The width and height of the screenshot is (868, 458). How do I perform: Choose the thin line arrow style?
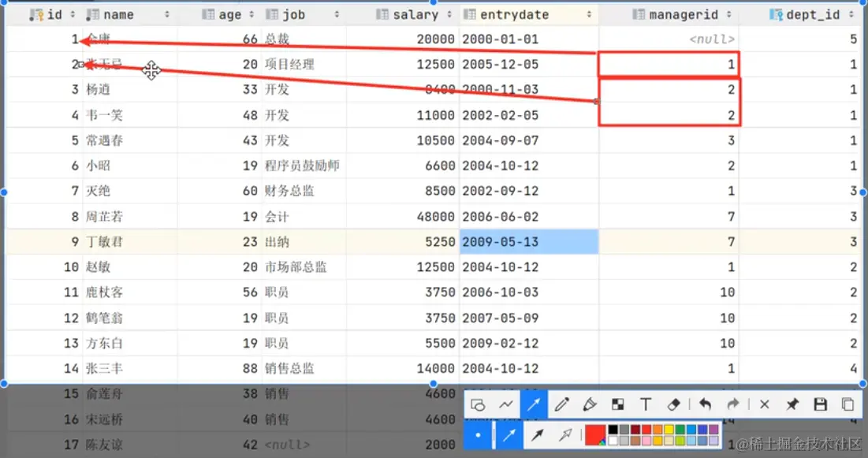[509, 435]
